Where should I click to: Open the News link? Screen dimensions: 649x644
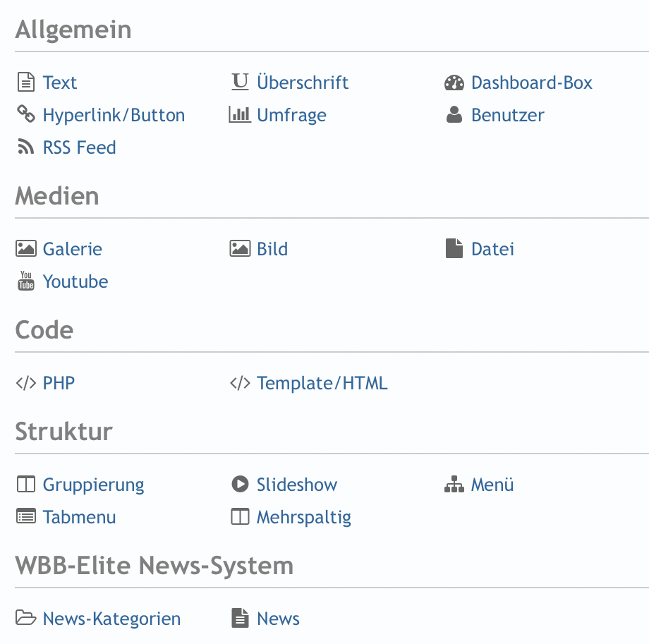tap(278, 619)
